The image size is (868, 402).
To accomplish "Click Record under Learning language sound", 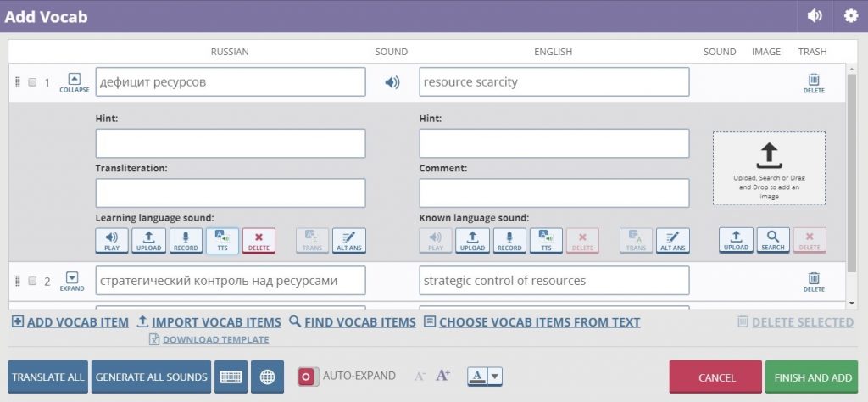I will tap(186, 241).
